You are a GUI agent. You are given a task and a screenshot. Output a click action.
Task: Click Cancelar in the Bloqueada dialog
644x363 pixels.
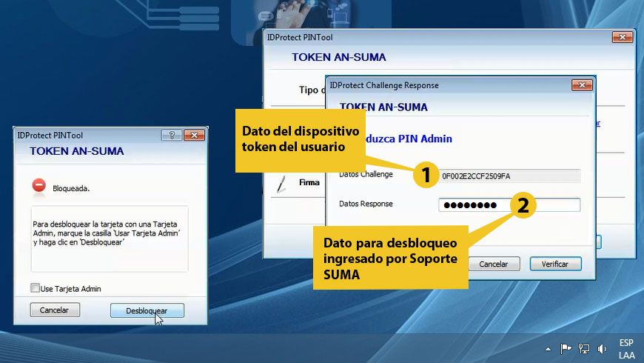[55, 310]
